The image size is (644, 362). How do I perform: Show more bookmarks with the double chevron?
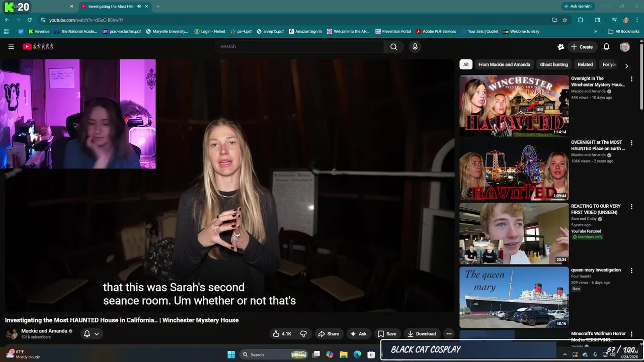click(596, 31)
